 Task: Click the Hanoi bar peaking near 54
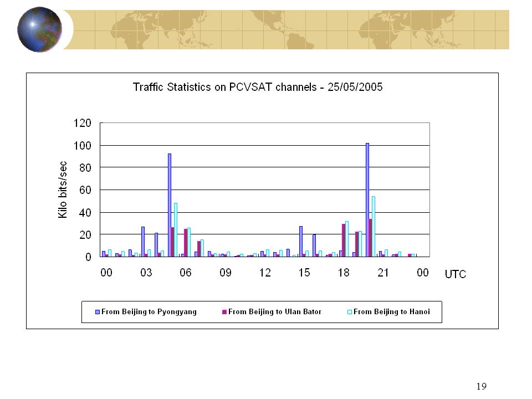(x=374, y=226)
